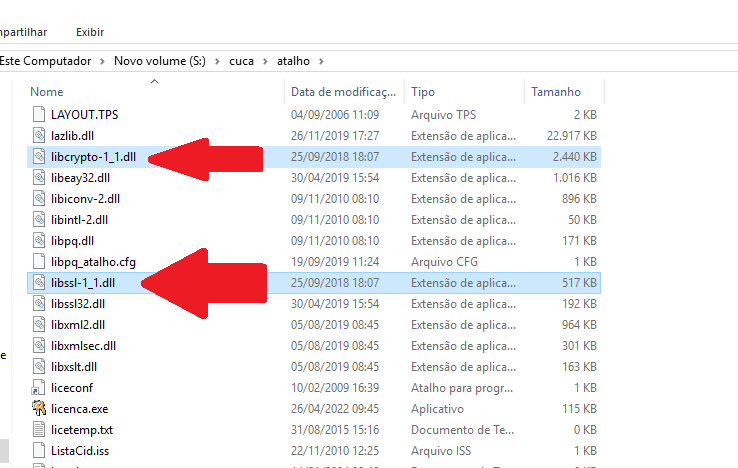Click type 'Atalho para progr...' of liceconf
The image size is (738, 468).
(462, 388)
